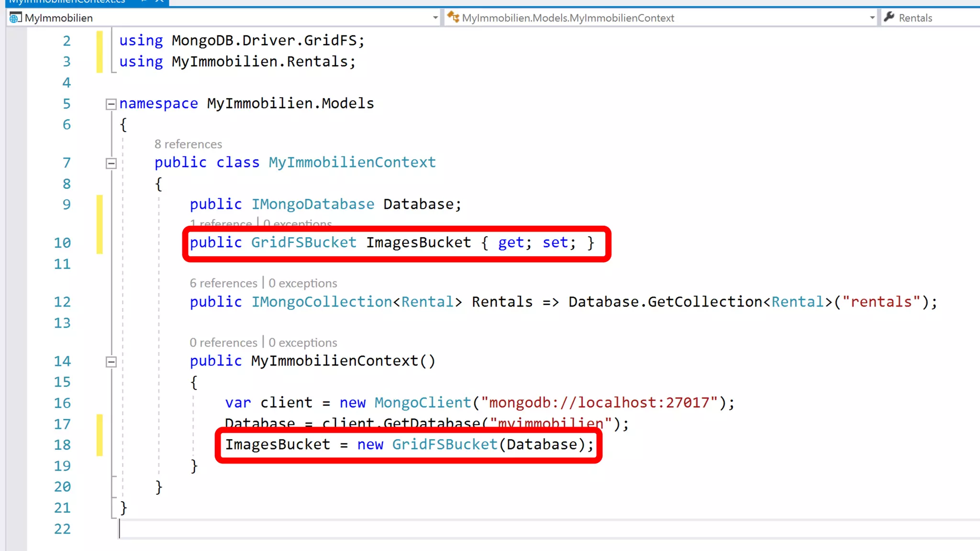Viewport: 980px width, 551px height.
Task: Open the 6 references CodeLens above Rentals
Action: point(223,283)
